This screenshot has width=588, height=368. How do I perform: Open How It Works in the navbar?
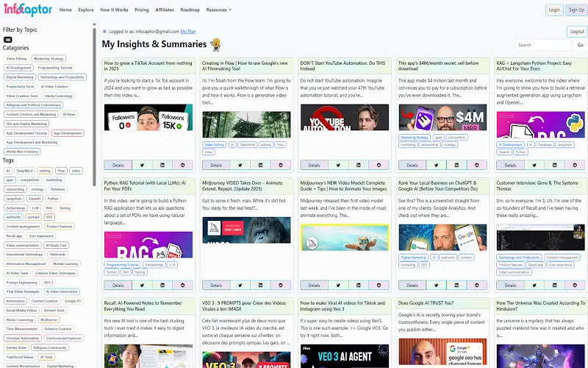click(x=114, y=10)
